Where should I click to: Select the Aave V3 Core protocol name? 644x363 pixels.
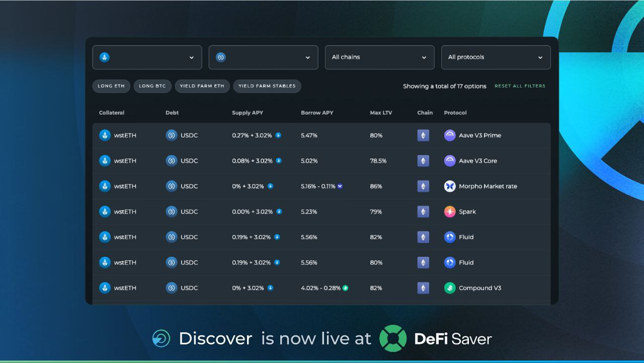478,161
